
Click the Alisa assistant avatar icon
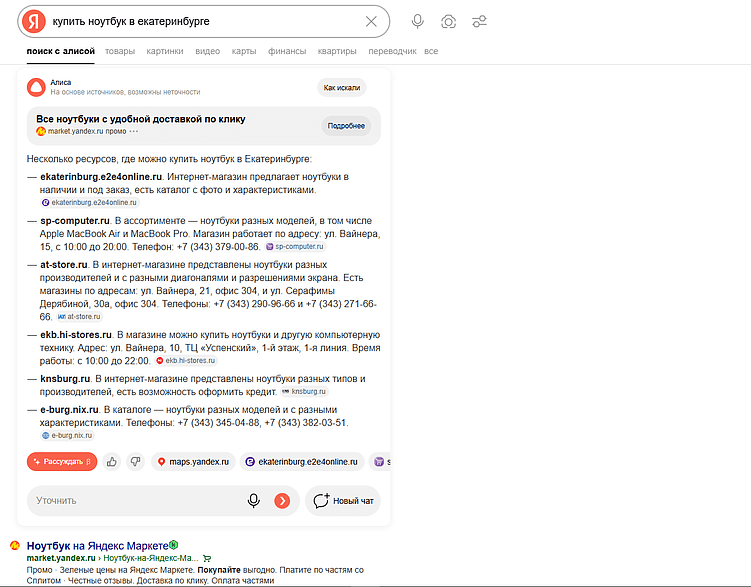click(x=36, y=87)
